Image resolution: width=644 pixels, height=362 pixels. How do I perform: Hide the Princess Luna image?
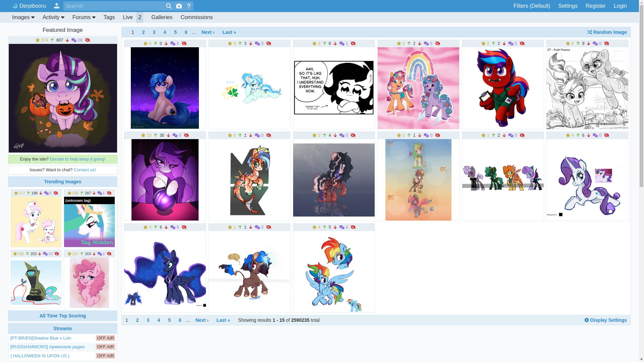184,227
